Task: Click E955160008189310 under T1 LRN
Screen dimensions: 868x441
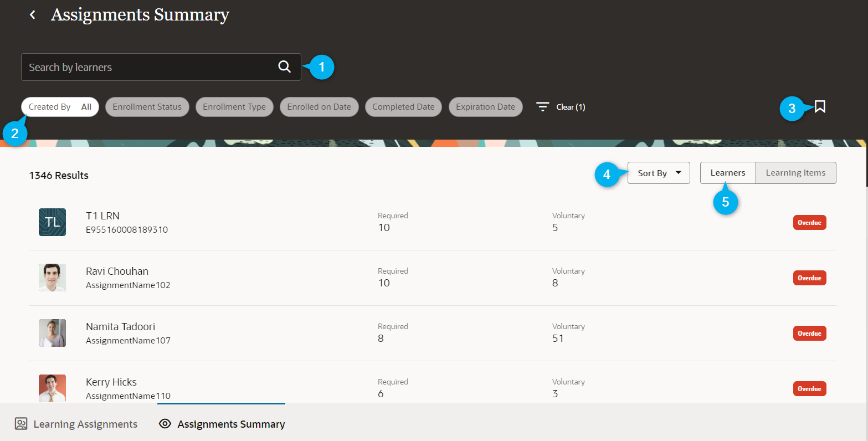Action: pos(127,230)
